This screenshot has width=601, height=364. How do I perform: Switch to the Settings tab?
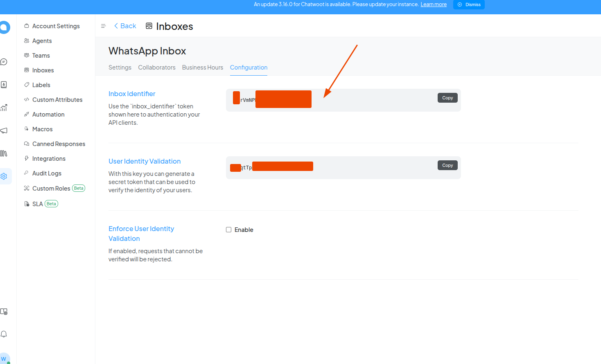click(x=120, y=67)
